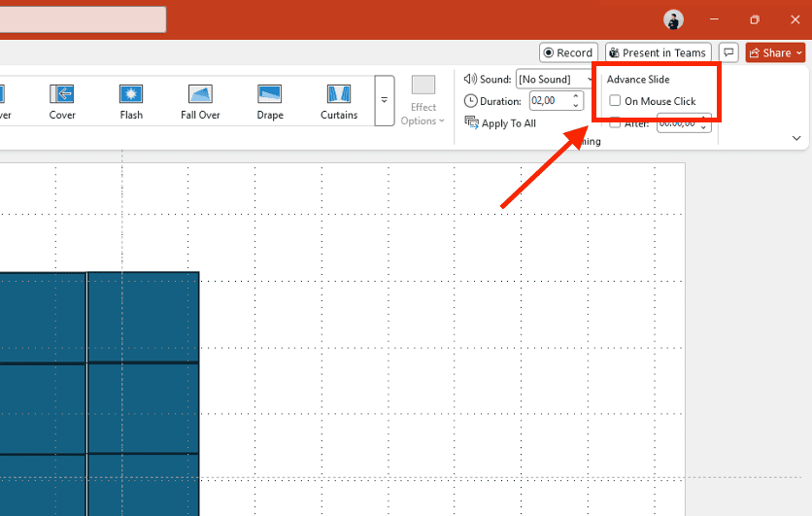The width and height of the screenshot is (812, 516).
Task: Apply the Flash transition
Action: tap(131, 102)
